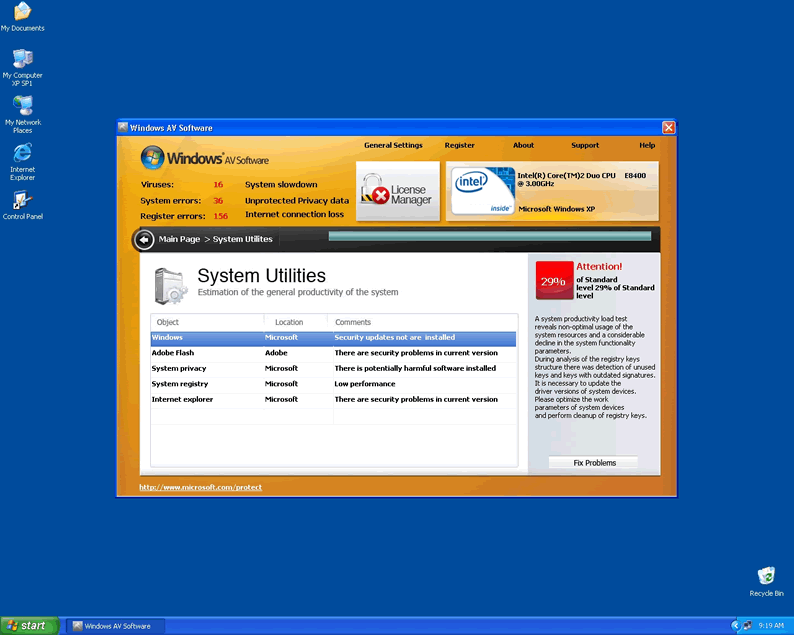The image size is (794, 635).
Task: Click the System Utilities computer tower icon
Action: 170,285
